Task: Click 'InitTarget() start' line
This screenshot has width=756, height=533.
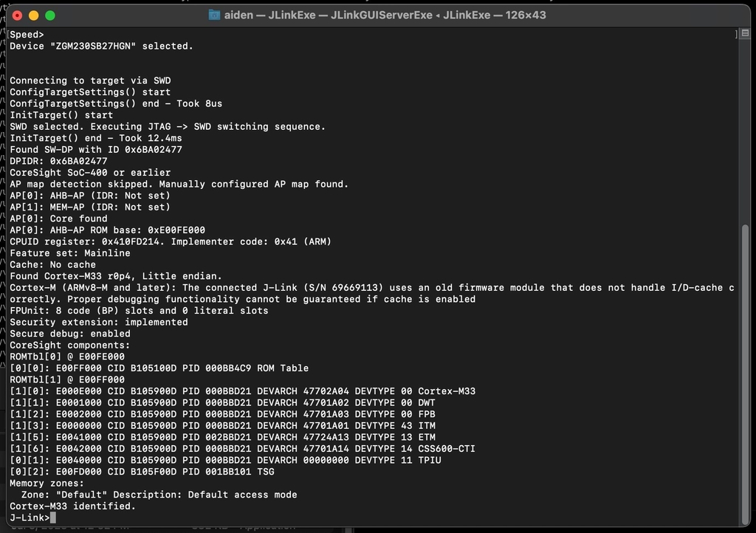Action: pyautogui.click(x=61, y=115)
